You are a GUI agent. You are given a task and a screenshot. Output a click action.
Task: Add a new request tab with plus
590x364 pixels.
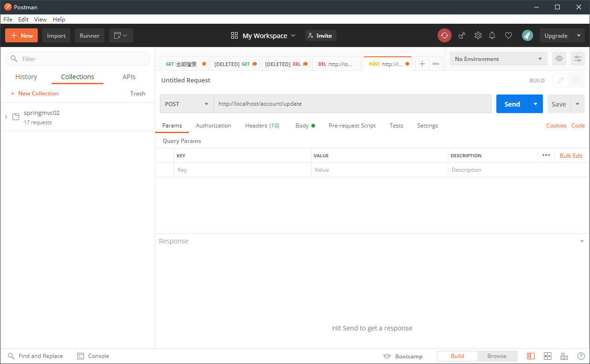[422, 64]
